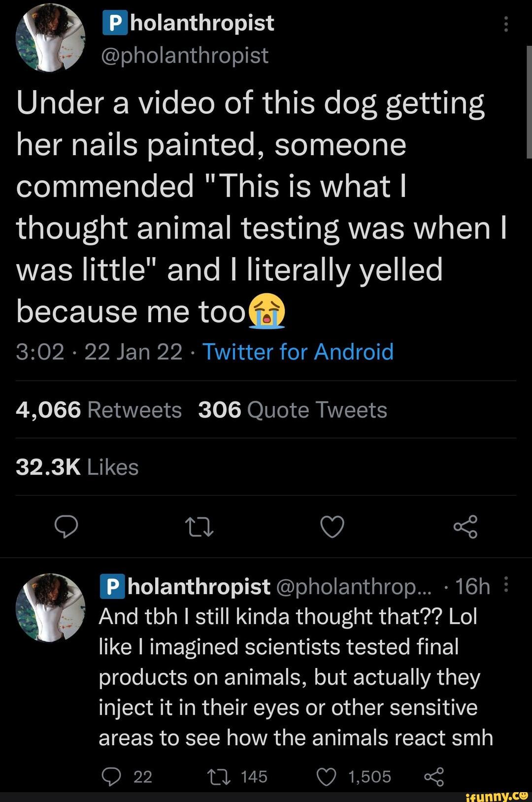Share the follow-up tweet
532x802 pixels.
coord(433,777)
